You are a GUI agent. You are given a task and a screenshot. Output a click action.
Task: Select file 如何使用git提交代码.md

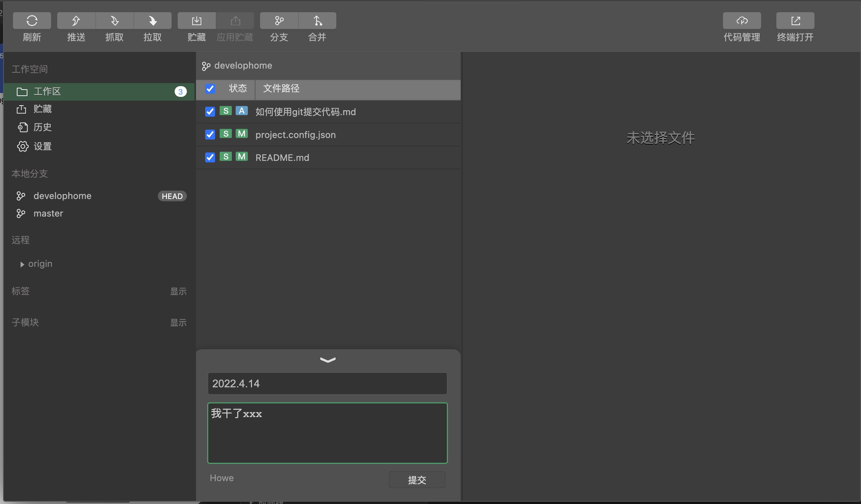[328, 112]
